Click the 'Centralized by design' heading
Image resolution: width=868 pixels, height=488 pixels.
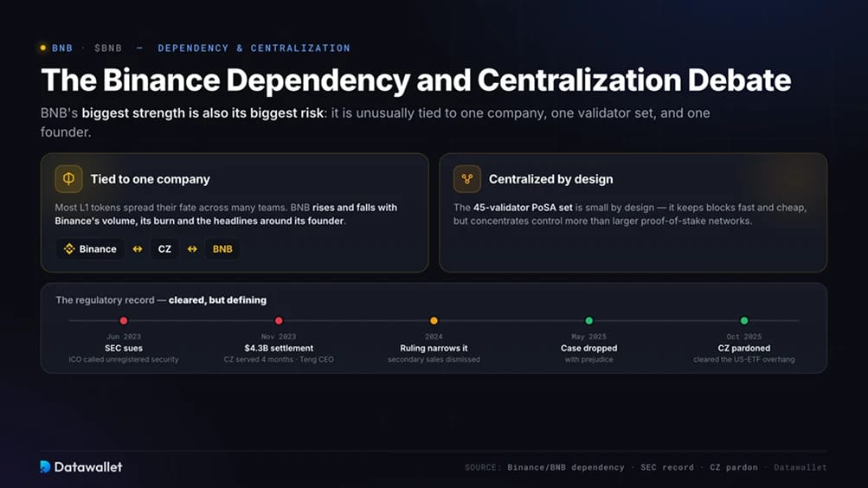pos(550,179)
